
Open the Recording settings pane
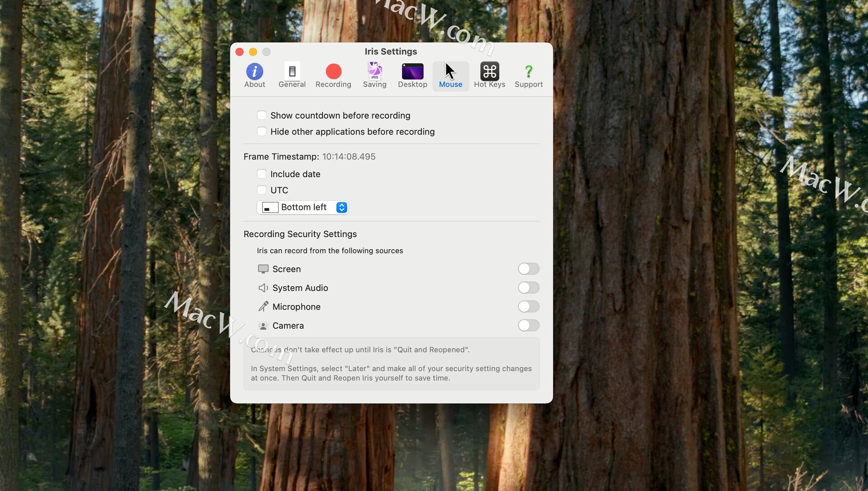[333, 76]
